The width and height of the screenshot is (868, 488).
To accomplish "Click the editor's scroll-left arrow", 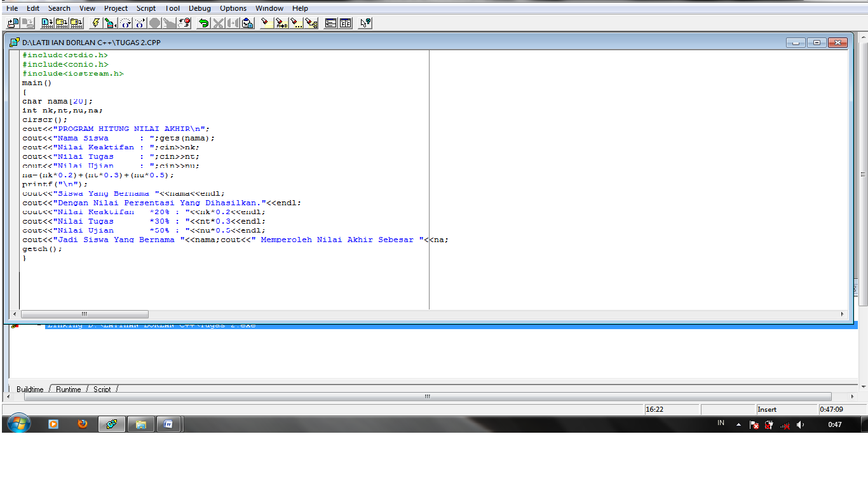I will pos(15,314).
